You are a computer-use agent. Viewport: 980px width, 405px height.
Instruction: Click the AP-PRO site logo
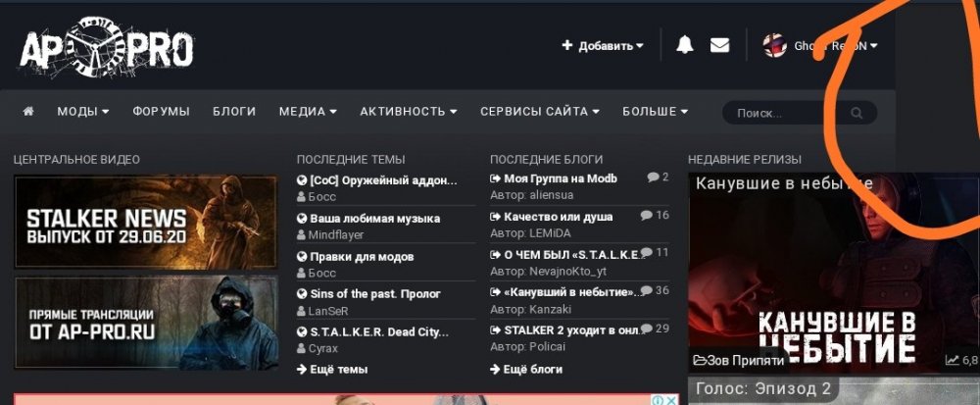click(106, 47)
